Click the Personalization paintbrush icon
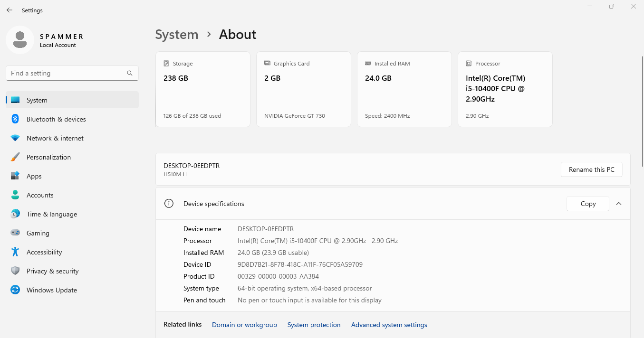The height and width of the screenshot is (338, 644). [15, 157]
